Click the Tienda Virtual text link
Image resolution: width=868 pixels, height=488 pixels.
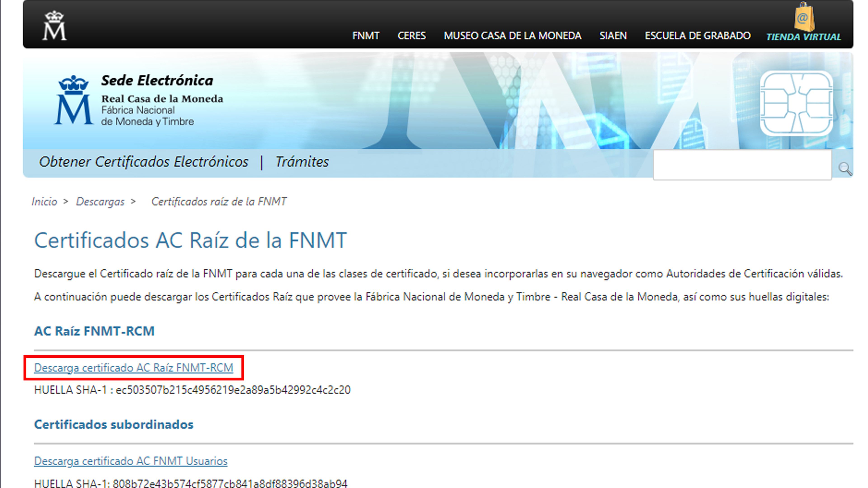[804, 37]
